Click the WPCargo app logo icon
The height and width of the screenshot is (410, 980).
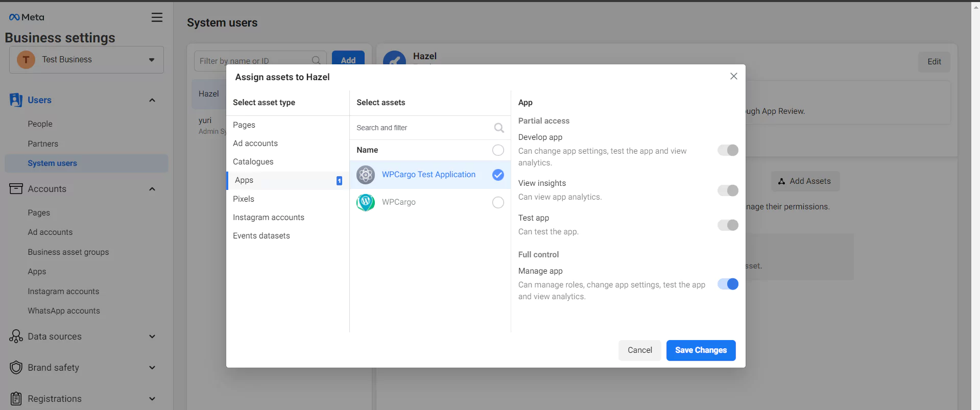pos(366,203)
